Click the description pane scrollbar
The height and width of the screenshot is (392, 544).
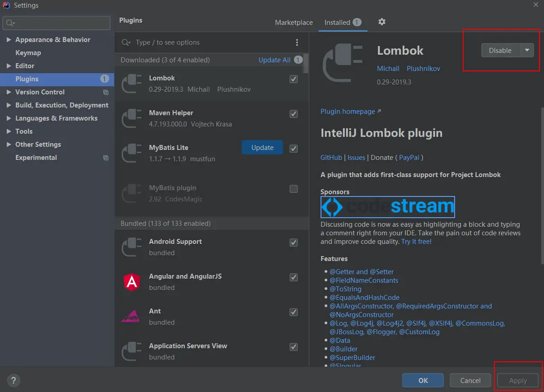542,185
